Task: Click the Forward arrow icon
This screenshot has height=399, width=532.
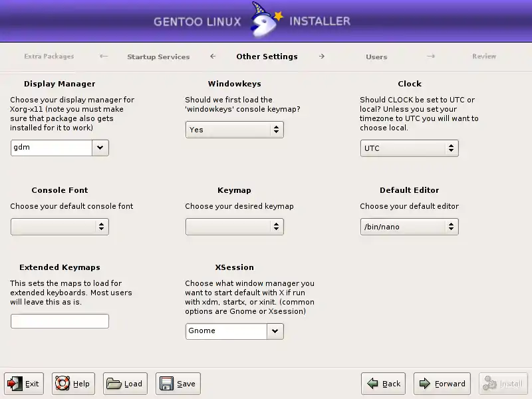Action: 424,384
